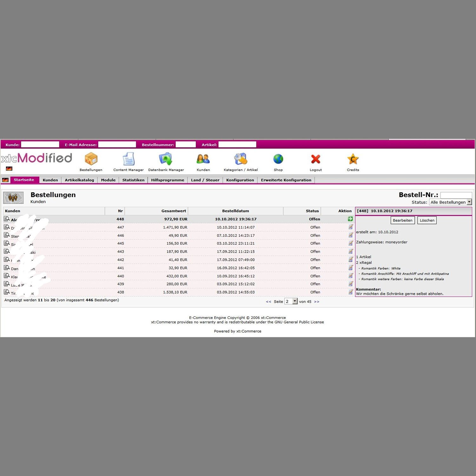Click the 1.538,10 EUR amount
The image size is (476, 476).
click(175, 292)
